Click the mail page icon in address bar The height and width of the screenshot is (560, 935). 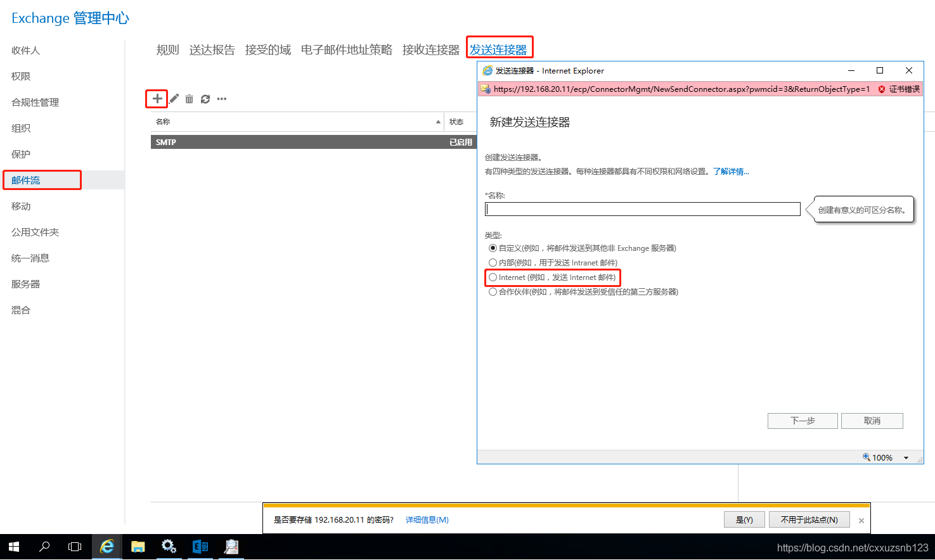(486, 89)
